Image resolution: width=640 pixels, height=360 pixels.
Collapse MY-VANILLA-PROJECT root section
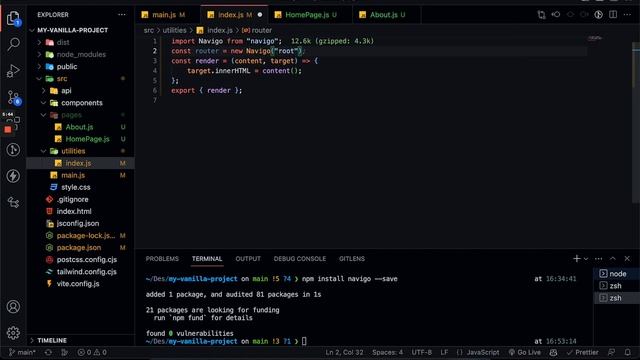pyautogui.click(x=72, y=30)
